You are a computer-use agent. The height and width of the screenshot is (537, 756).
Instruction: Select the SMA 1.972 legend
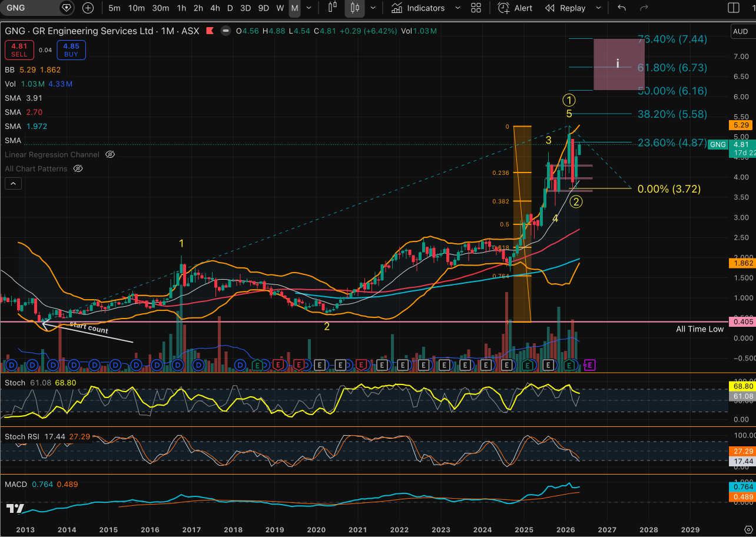pos(26,126)
